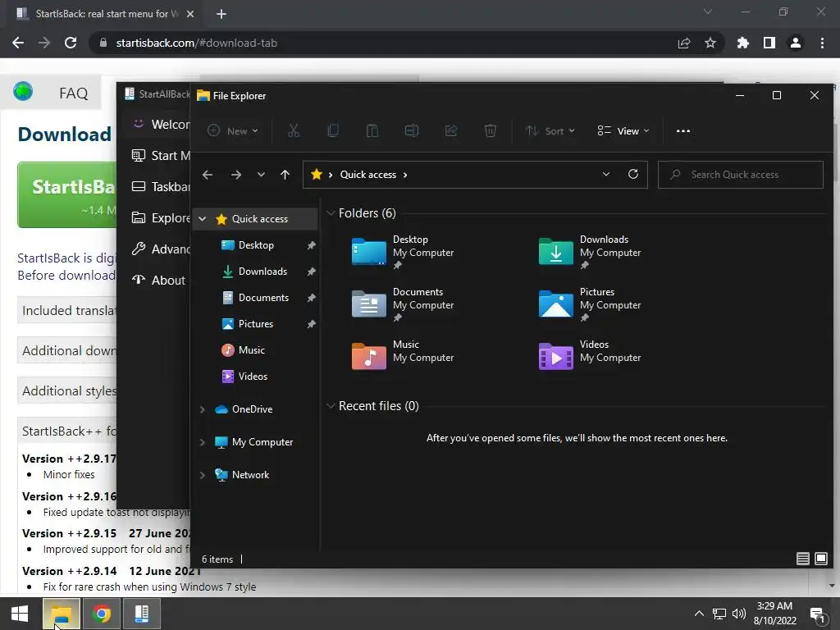Open recent locations dropdown arrow

point(261,175)
